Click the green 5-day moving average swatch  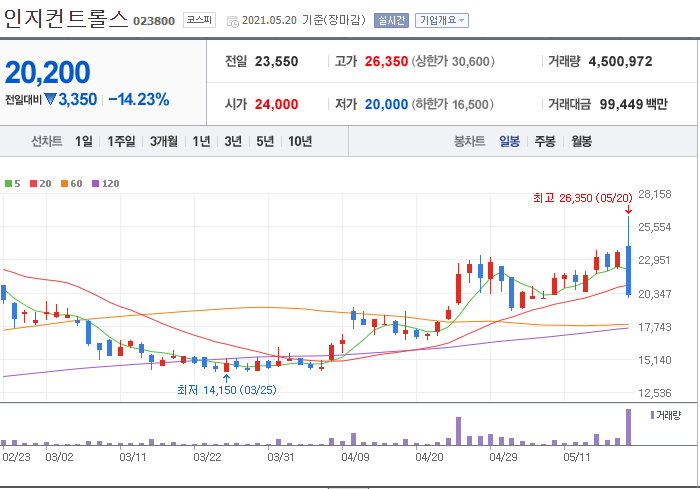[x=8, y=184]
